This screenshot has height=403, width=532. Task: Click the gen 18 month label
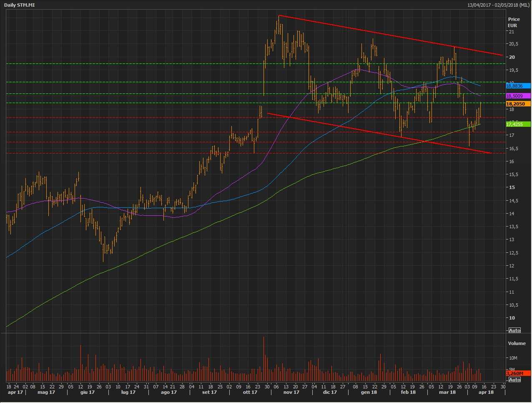pos(369,392)
